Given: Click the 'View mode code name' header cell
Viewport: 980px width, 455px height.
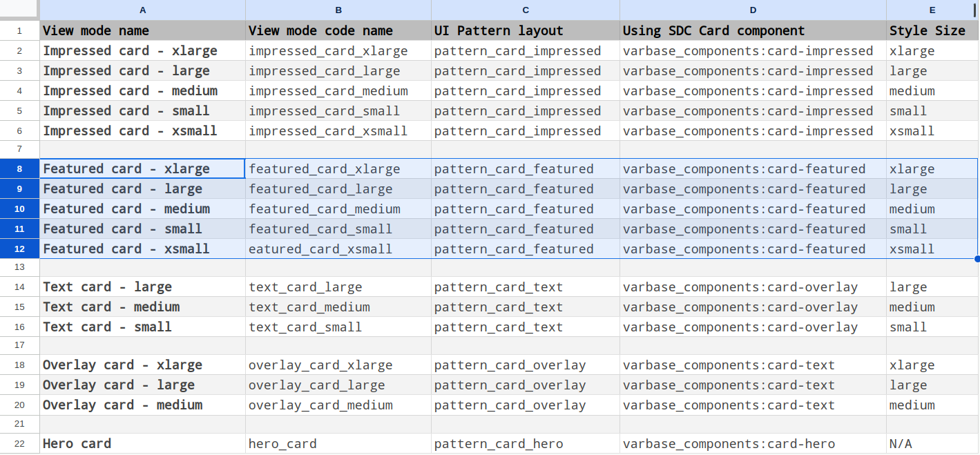Looking at the screenshot, I should coord(338,30).
